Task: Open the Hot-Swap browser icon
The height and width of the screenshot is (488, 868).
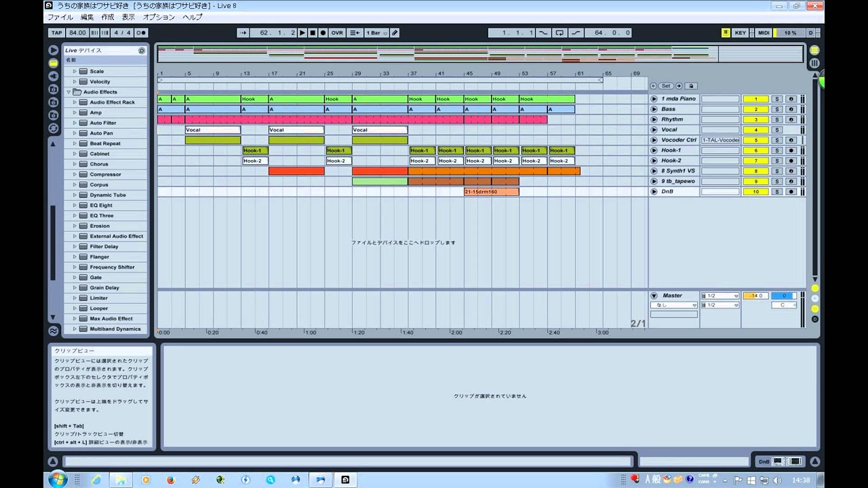Action: pos(53,128)
